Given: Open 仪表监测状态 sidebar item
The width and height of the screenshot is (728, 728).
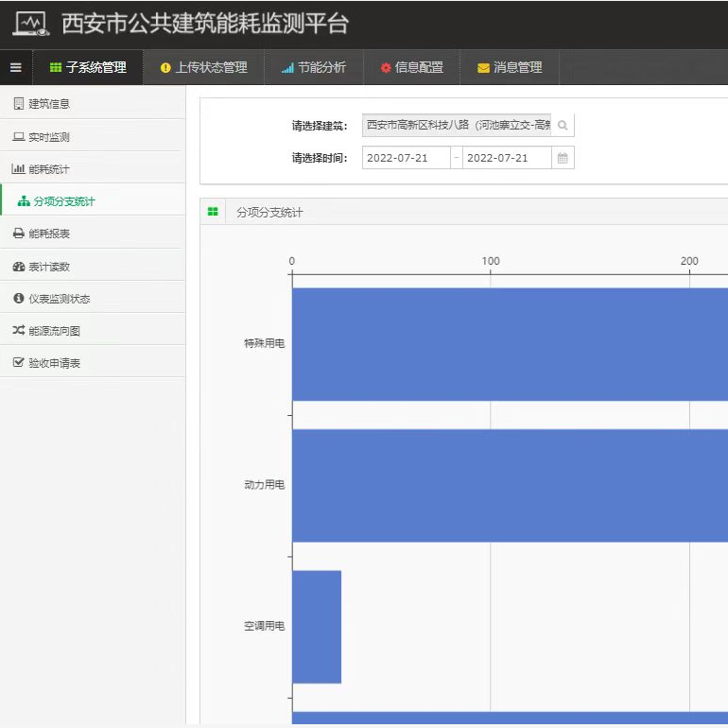Looking at the screenshot, I should coord(59,299).
